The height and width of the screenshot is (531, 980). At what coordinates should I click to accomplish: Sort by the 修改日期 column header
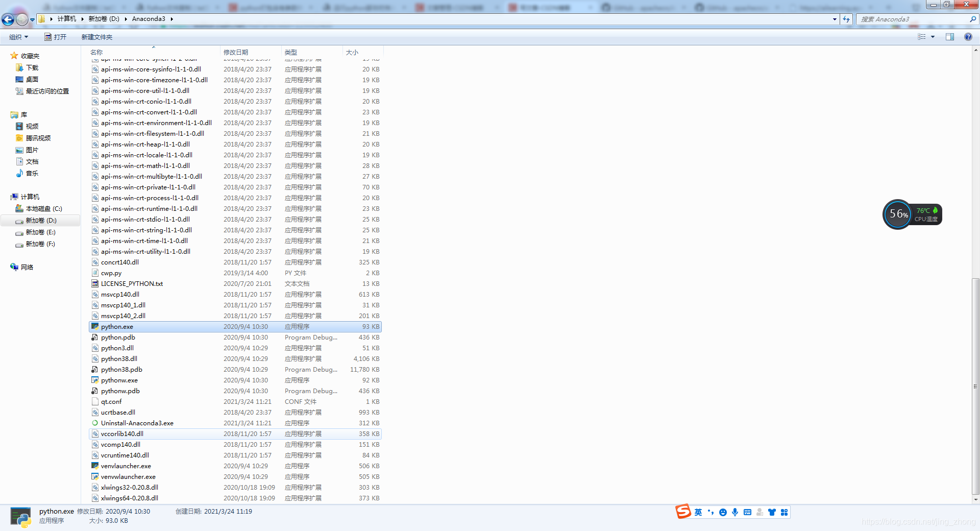point(251,52)
